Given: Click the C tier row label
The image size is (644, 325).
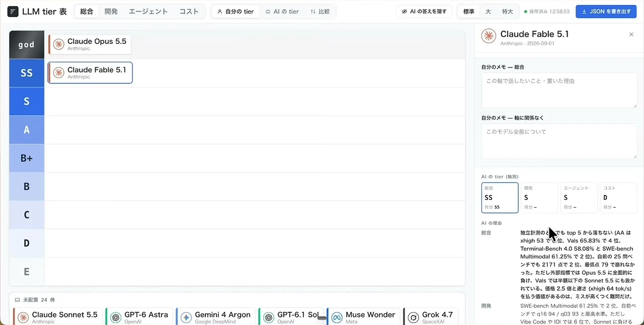Looking at the screenshot, I should click(x=27, y=215).
